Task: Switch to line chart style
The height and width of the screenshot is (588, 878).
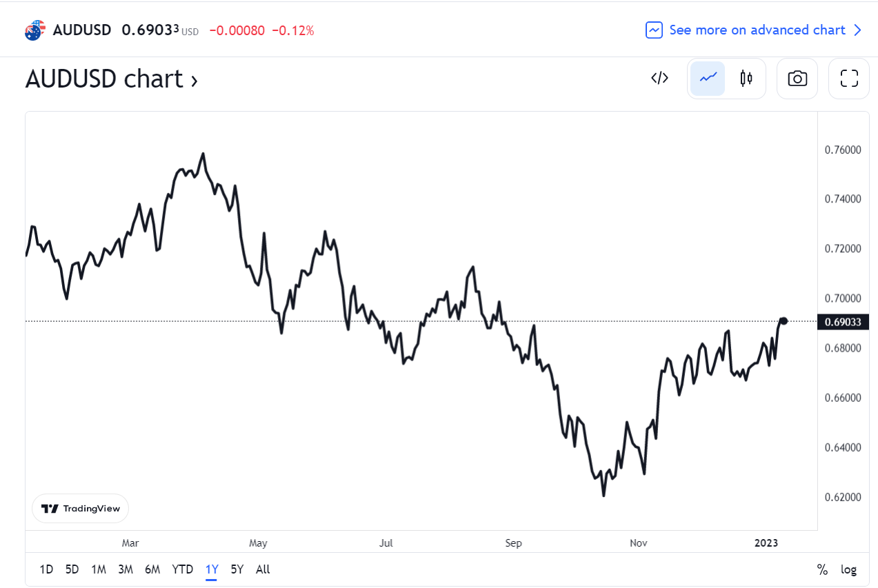Action: 708,79
